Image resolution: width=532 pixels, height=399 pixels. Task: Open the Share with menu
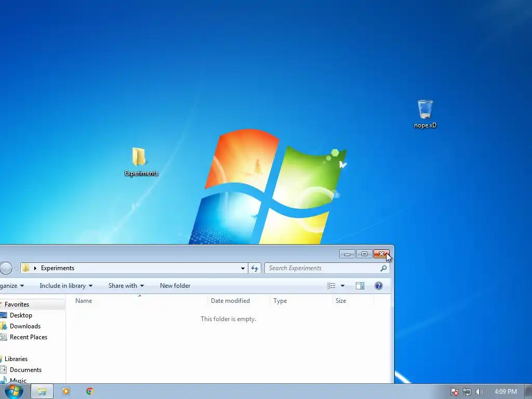click(x=126, y=286)
